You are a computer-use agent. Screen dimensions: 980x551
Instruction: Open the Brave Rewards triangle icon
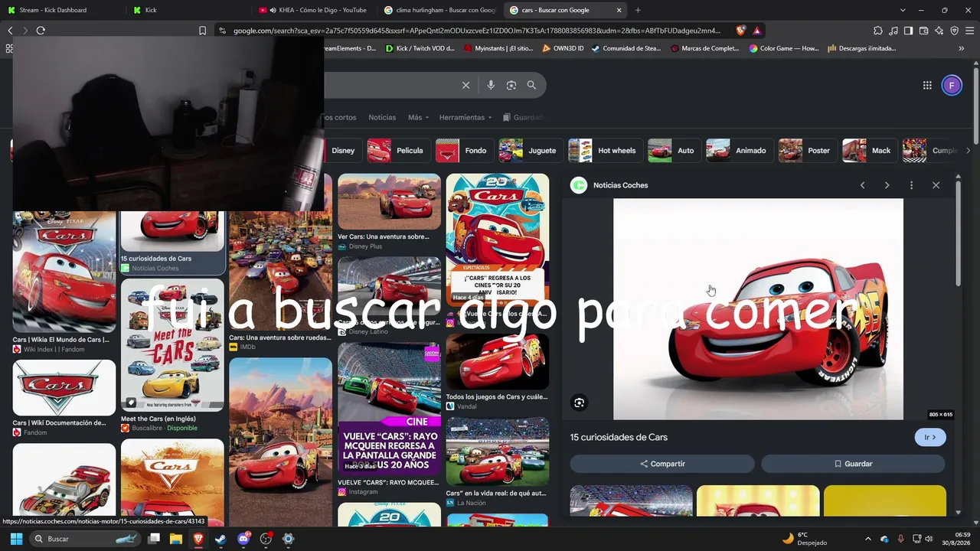(x=756, y=31)
